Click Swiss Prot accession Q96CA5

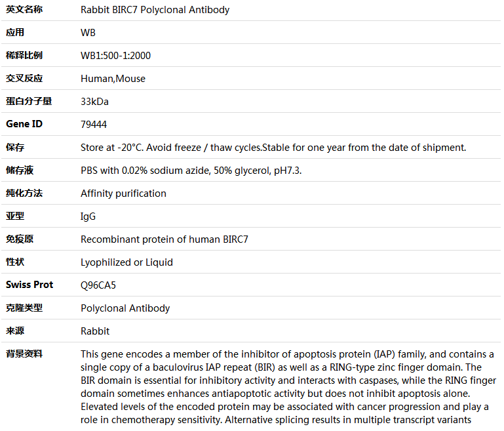coord(98,285)
